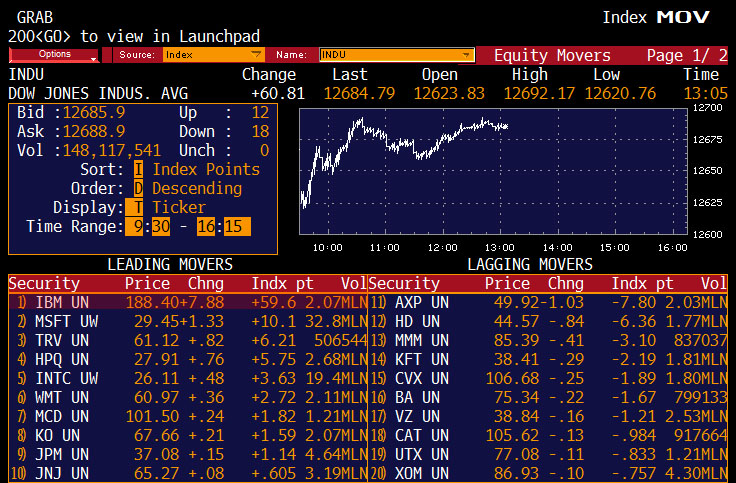Select the JNJ UN row
Screen dimensions: 736x483
pyautogui.click(x=188, y=473)
